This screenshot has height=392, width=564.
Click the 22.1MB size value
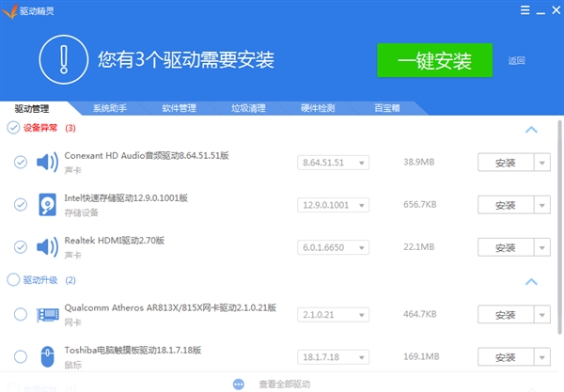pos(419,246)
